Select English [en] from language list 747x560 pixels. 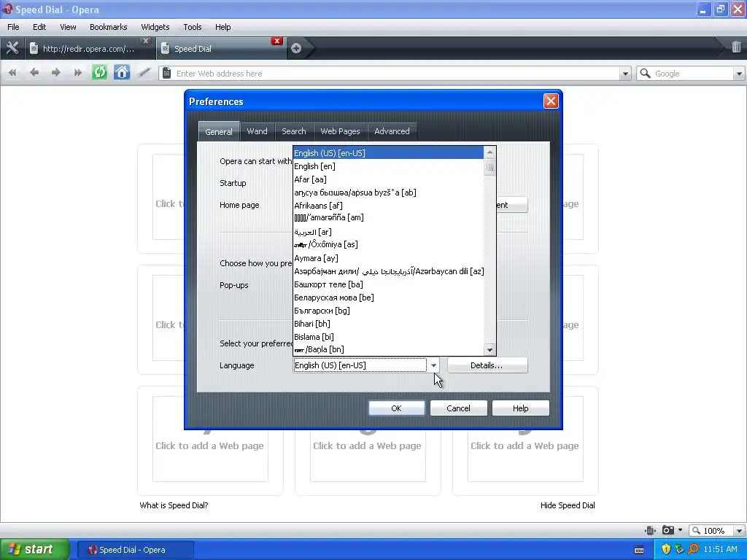coord(388,166)
